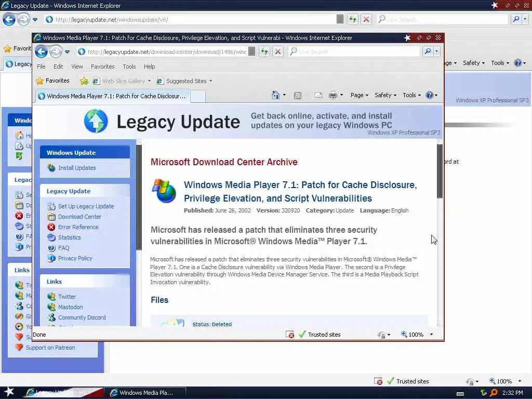
Task: Click main content vertical scrollbar thumb
Action: tap(440, 171)
